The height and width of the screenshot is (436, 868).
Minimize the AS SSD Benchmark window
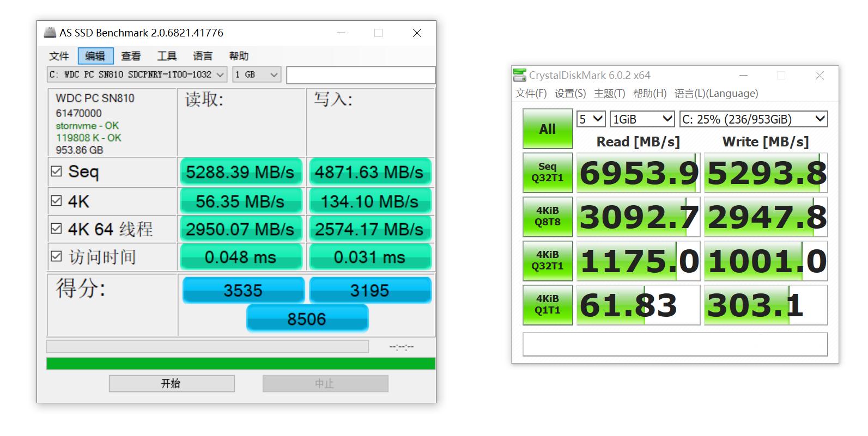341,33
